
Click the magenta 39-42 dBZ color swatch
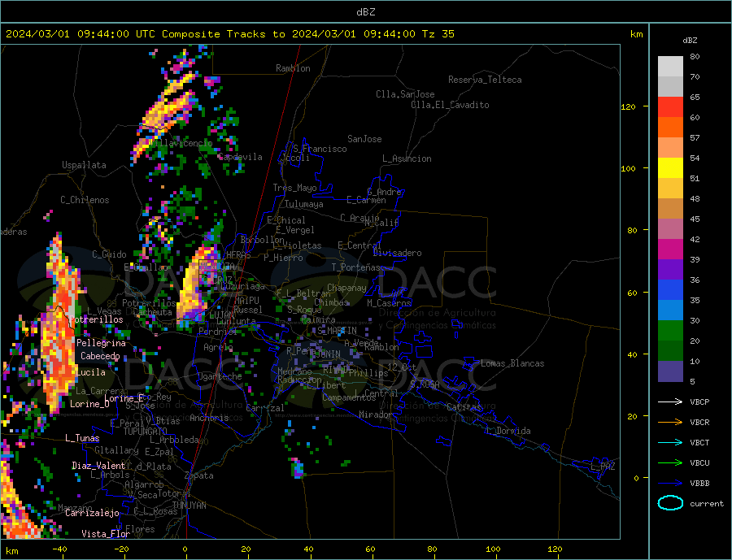click(x=670, y=250)
